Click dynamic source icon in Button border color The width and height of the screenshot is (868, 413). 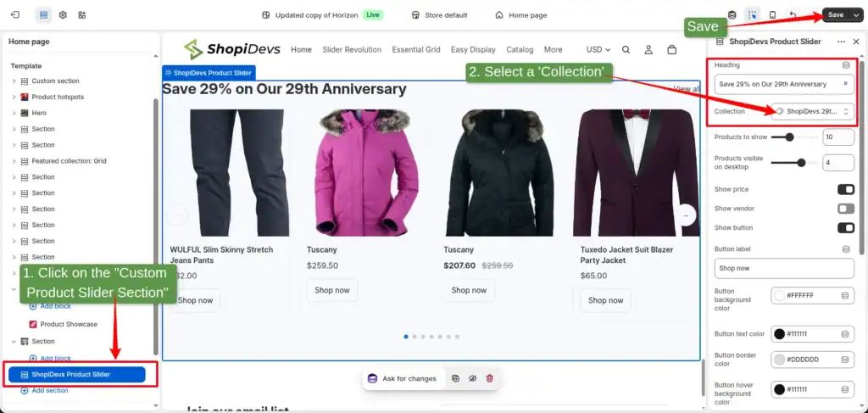pos(845,360)
